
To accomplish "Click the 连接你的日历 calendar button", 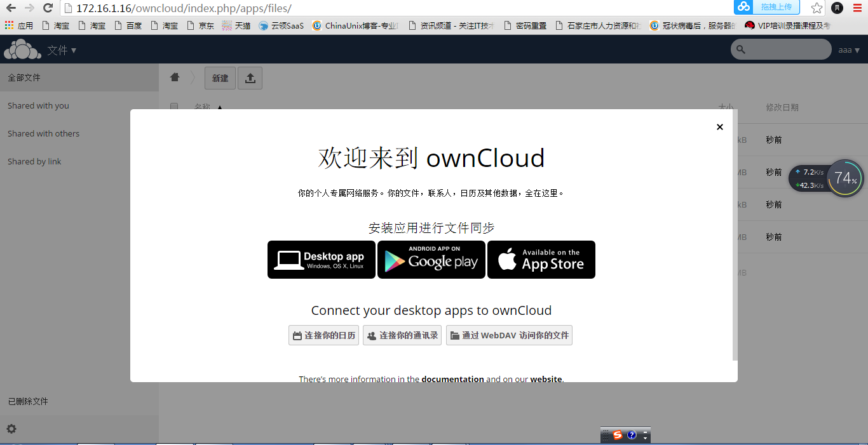I will 324,335.
